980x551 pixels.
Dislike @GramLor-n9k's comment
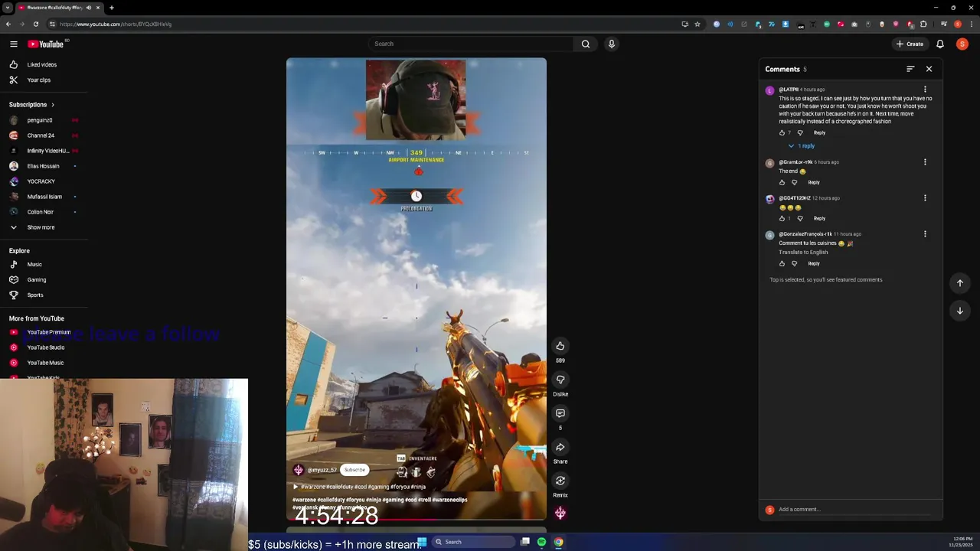(x=794, y=182)
